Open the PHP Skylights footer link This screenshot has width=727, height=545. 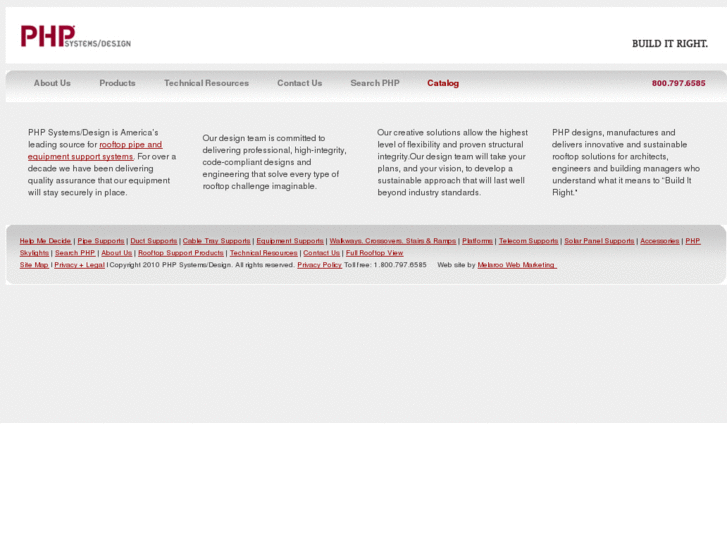pyautogui.click(x=693, y=241)
